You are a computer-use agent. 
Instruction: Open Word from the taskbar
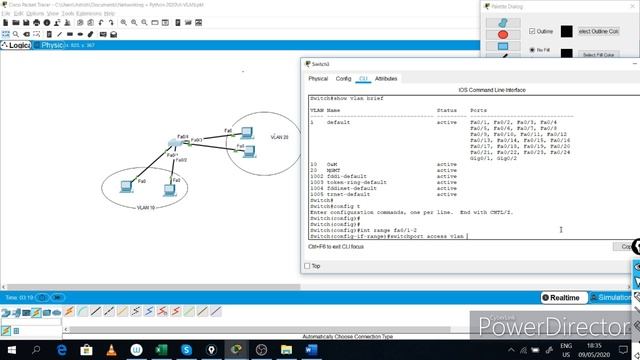(311, 350)
